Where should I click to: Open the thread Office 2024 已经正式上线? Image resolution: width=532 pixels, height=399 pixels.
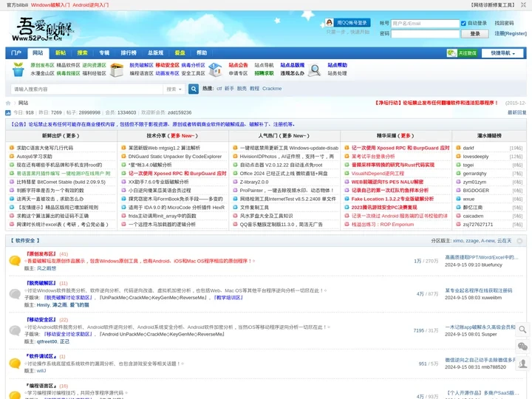(x=284, y=174)
